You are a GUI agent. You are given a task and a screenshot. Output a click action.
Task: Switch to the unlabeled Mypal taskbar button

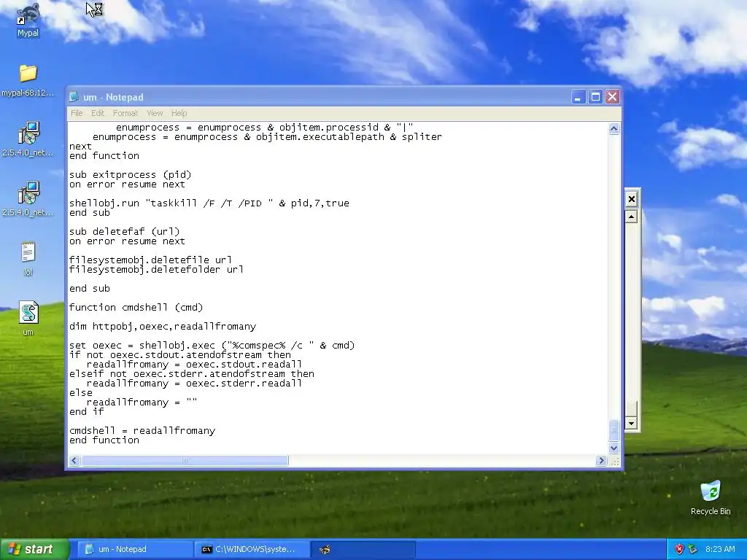363,549
